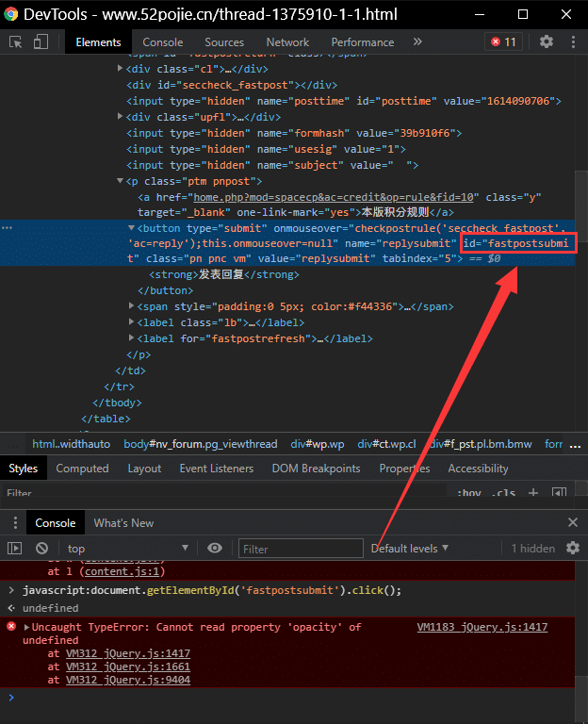Toggle the .cls element classes panel
The width and height of the screenshot is (588, 724).
click(x=504, y=493)
